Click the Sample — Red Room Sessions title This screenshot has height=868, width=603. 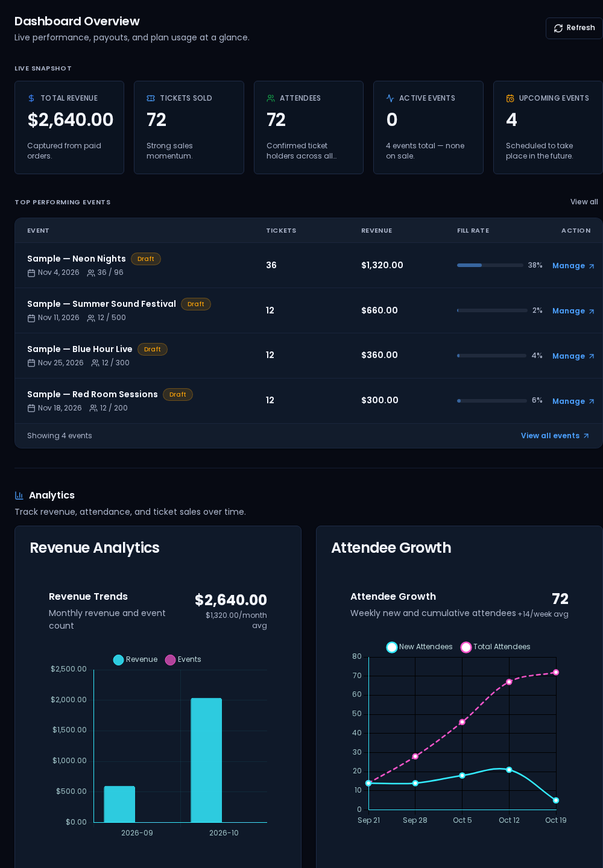click(92, 394)
